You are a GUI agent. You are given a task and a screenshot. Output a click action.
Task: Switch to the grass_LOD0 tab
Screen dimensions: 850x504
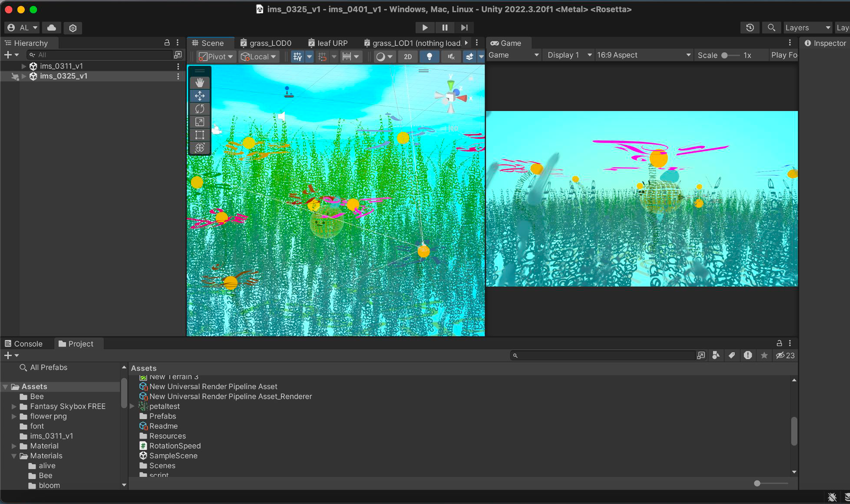266,43
